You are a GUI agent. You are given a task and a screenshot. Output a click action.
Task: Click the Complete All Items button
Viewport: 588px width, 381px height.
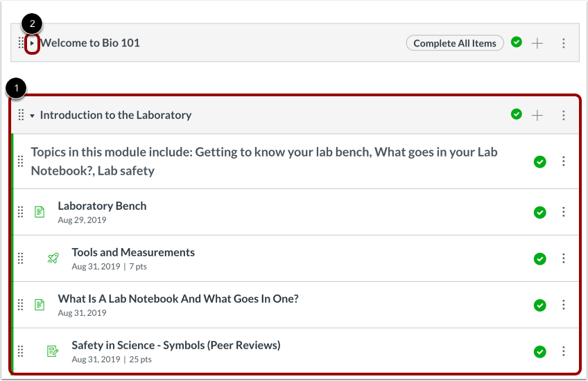coord(455,43)
